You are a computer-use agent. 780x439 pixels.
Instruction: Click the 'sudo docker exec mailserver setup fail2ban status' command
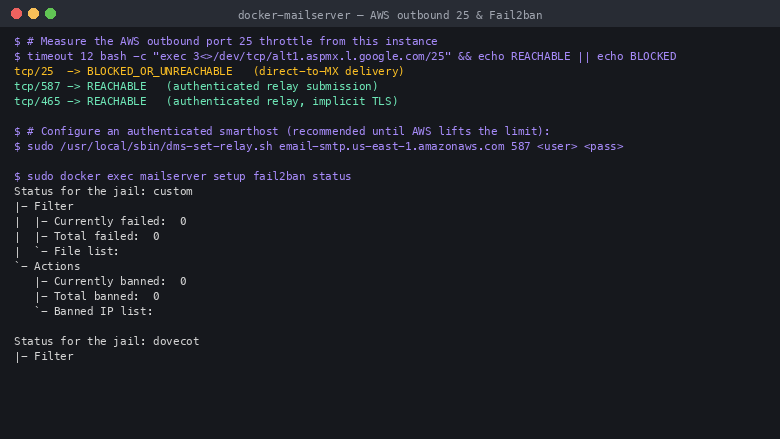(183, 176)
